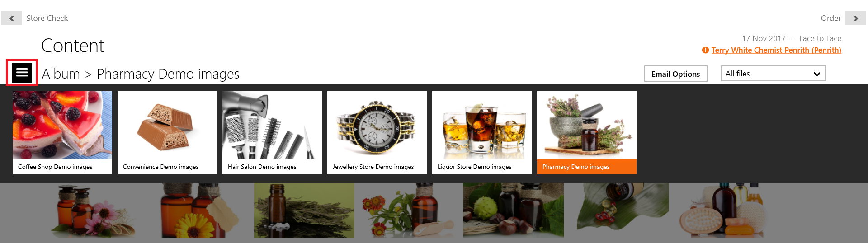Select the Pharmacy Demo images album
The image size is (868, 243).
coord(587,132)
